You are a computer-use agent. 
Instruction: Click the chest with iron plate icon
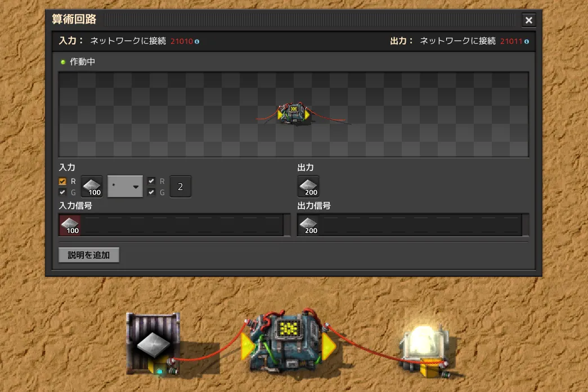[x=153, y=344]
